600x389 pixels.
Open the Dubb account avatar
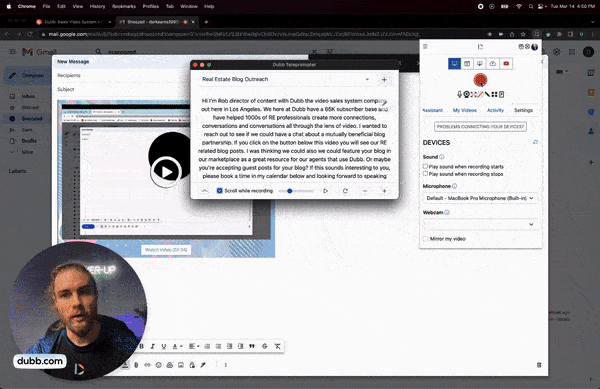pos(535,47)
